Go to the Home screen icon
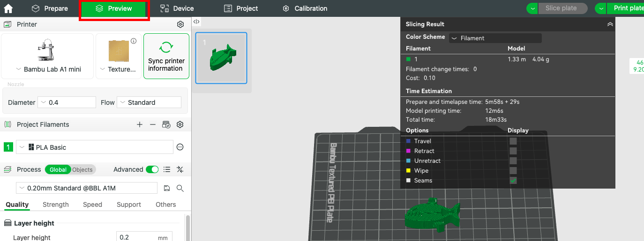Screen dimensions: 644x241 pyautogui.click(x=8, y=8)
